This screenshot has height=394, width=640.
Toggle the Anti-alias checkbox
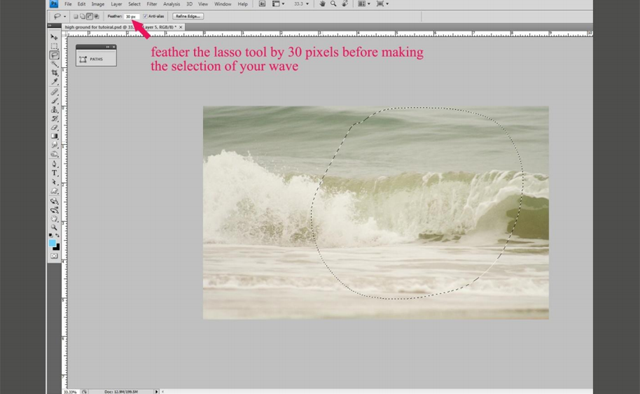click(x=145, y=16)
